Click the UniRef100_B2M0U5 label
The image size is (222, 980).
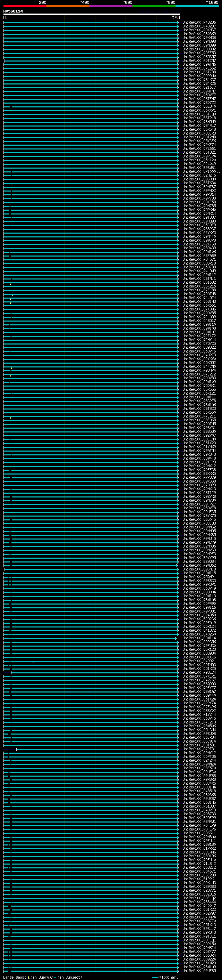pyautogui.click(x=199, y=547)
